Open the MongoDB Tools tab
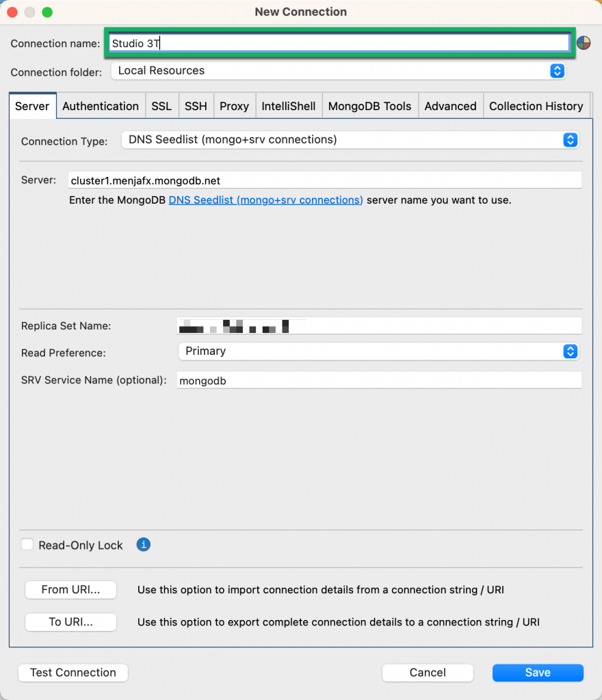 370,106
